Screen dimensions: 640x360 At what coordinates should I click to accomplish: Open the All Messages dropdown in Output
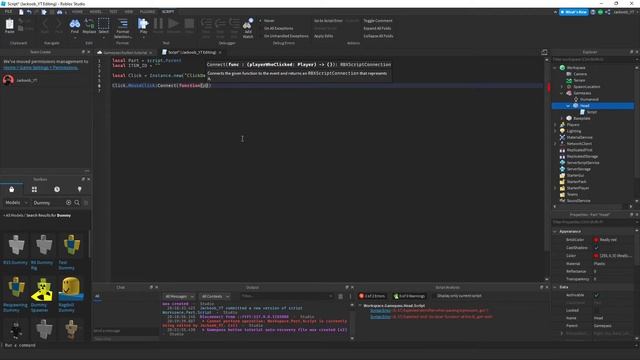[179, 296]
